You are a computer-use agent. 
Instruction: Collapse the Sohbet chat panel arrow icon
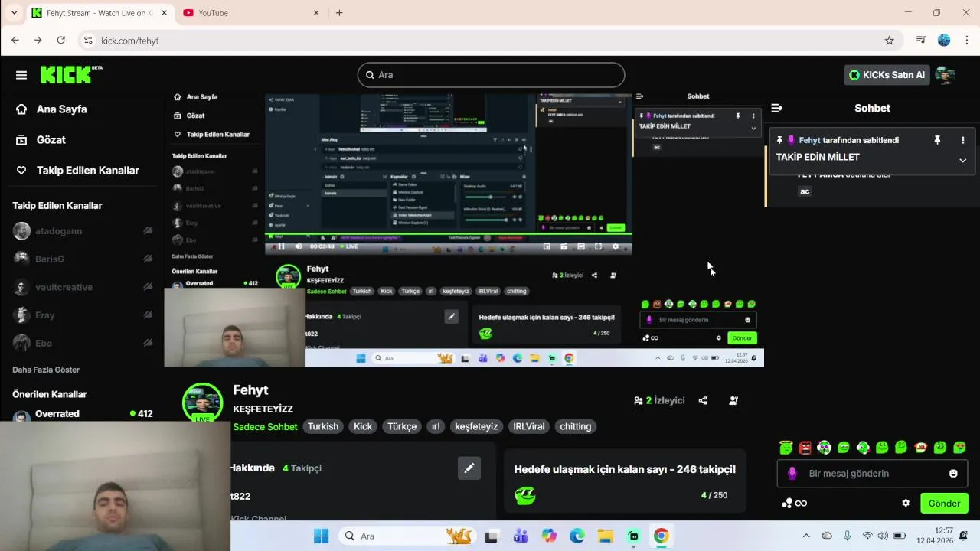tap(776, 108)
